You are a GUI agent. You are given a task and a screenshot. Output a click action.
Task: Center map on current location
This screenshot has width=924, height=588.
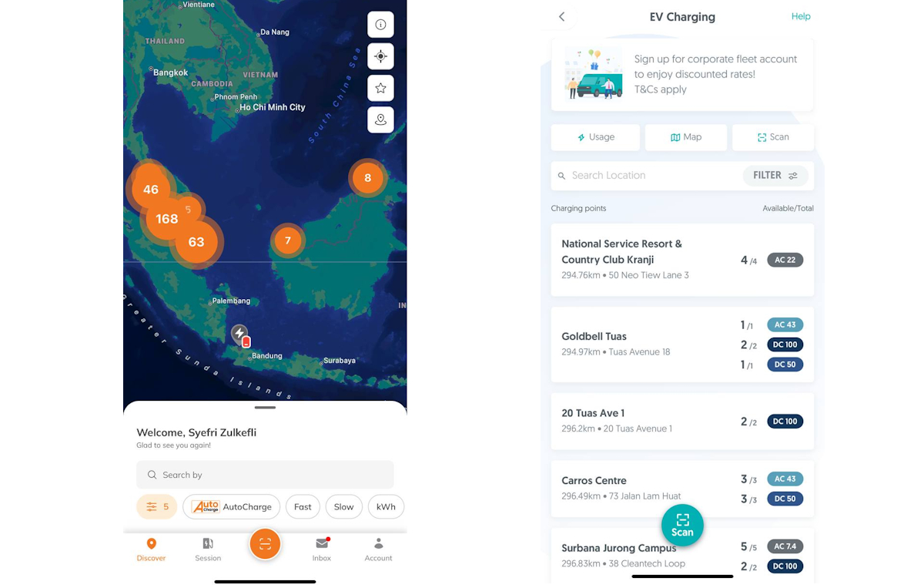click(380, 56)
